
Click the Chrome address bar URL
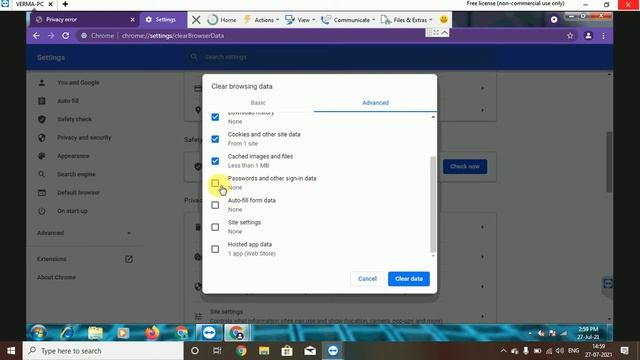(173, 36)
